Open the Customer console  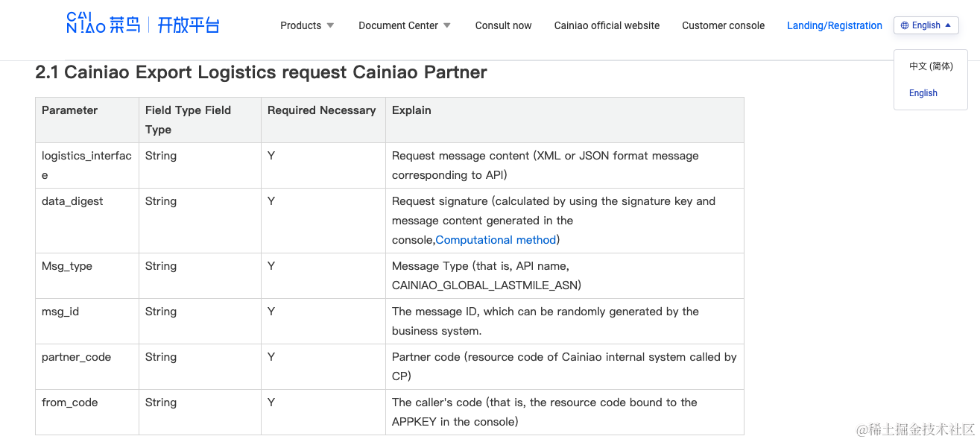click(x=723, y=25)
